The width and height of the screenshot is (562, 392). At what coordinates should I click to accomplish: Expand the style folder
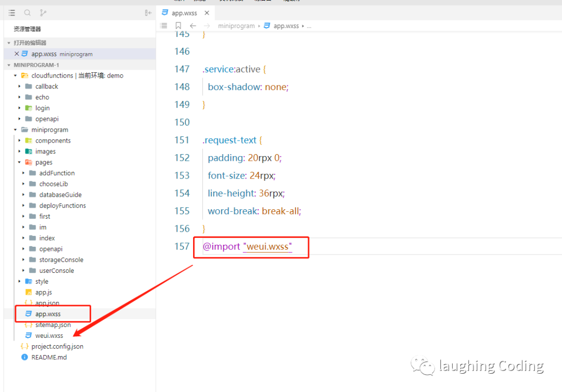pos(19,281)
